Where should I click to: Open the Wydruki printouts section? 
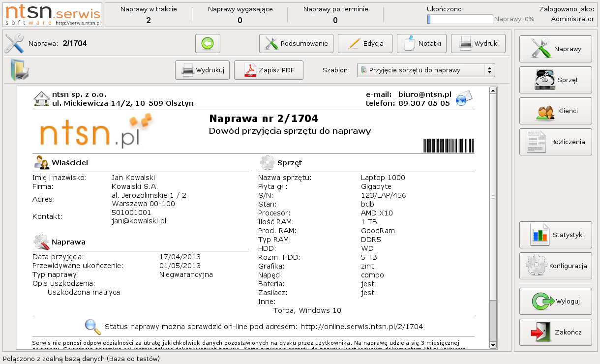tap(478, 44)
